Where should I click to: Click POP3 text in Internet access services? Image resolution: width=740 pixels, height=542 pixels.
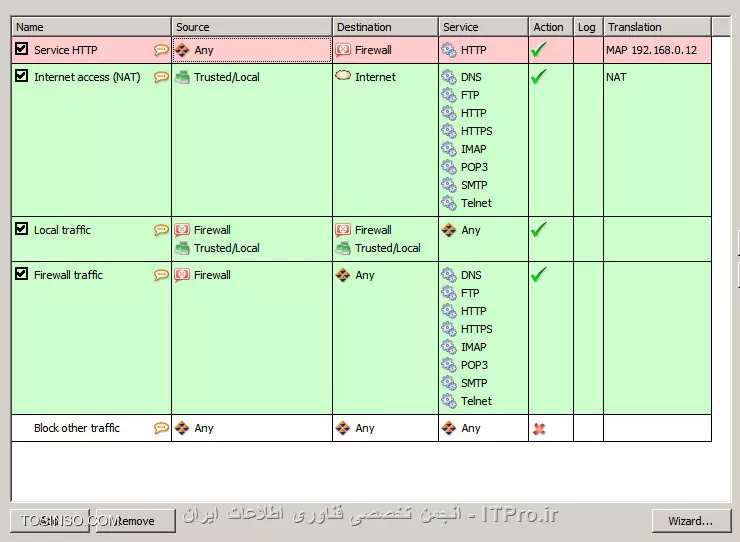coord(474,167)
